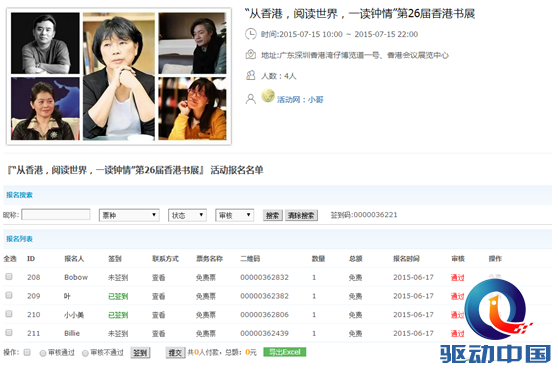This screenshot has width=558, height=370.
Task: Click the name 小小美 in the list
Action: (x=74, y=315)
